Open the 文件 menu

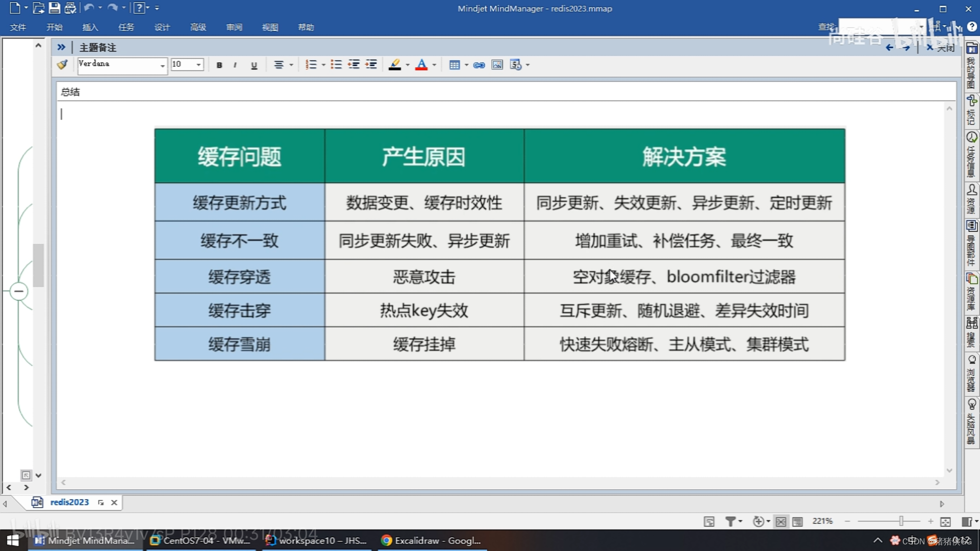(18, 27)
